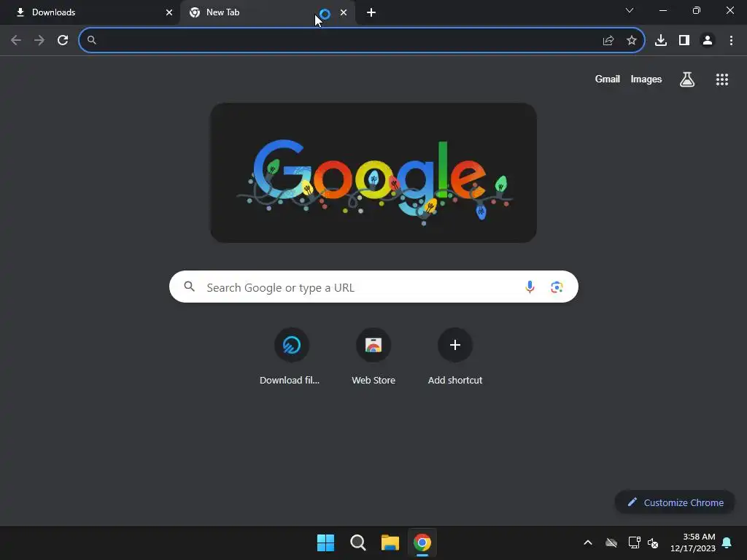Click into the Chrome address bar
The width and height of the screenshot is (747, 560).
point(362,41)
